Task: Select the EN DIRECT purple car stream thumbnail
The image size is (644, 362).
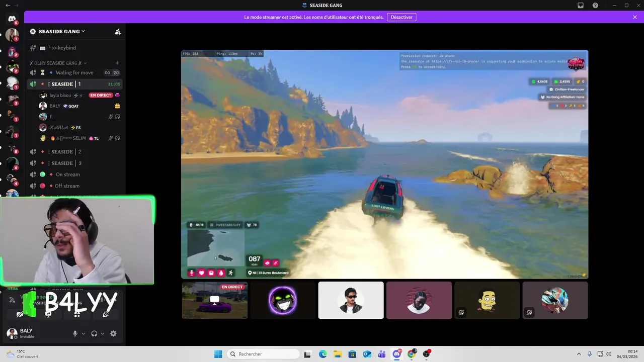Action: [215, 300]
